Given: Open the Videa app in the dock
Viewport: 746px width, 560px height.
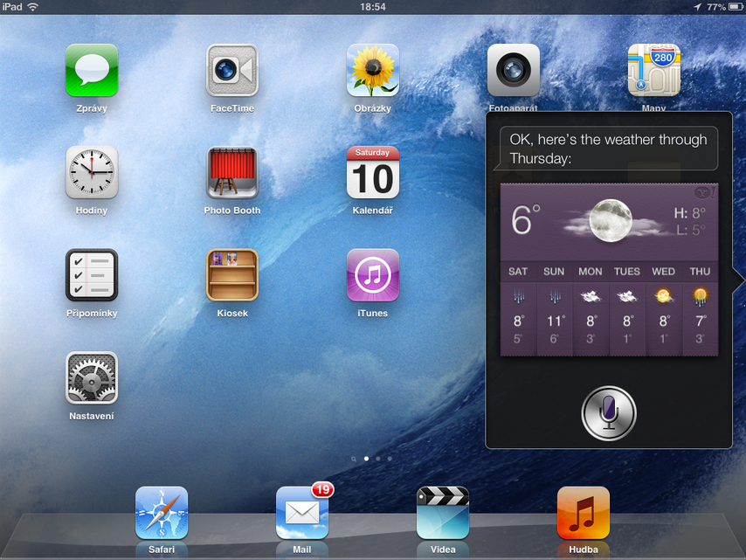Looking at the screenshot, I should [x=443, y=513].
